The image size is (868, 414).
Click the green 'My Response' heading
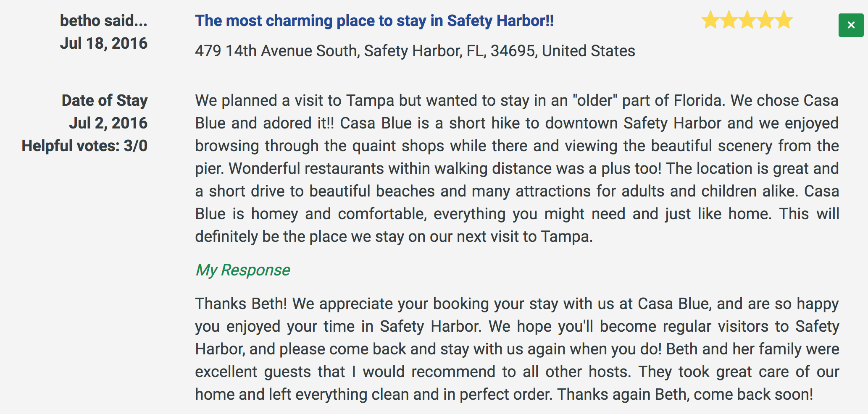coord(243,270)
